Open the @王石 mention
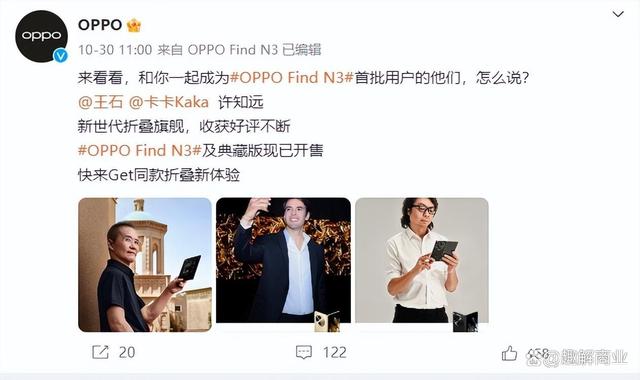This screenshot has width=640, height=380. tap(100, 102)
